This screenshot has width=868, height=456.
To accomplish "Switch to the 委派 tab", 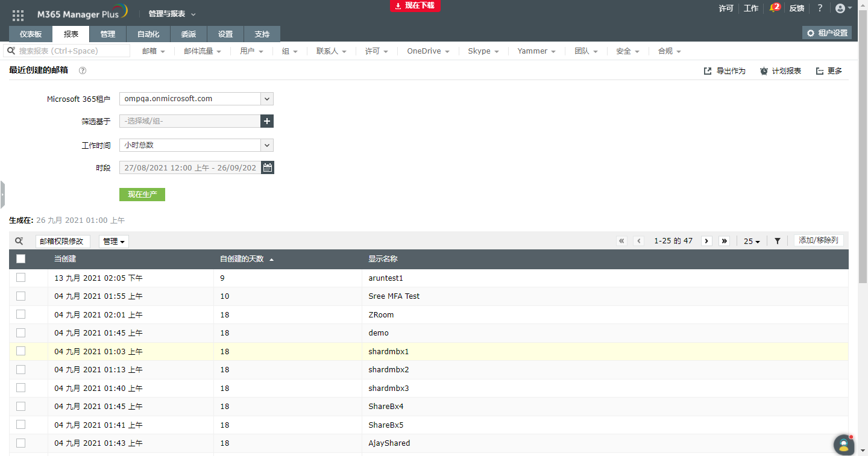I will tap(189, 34).
